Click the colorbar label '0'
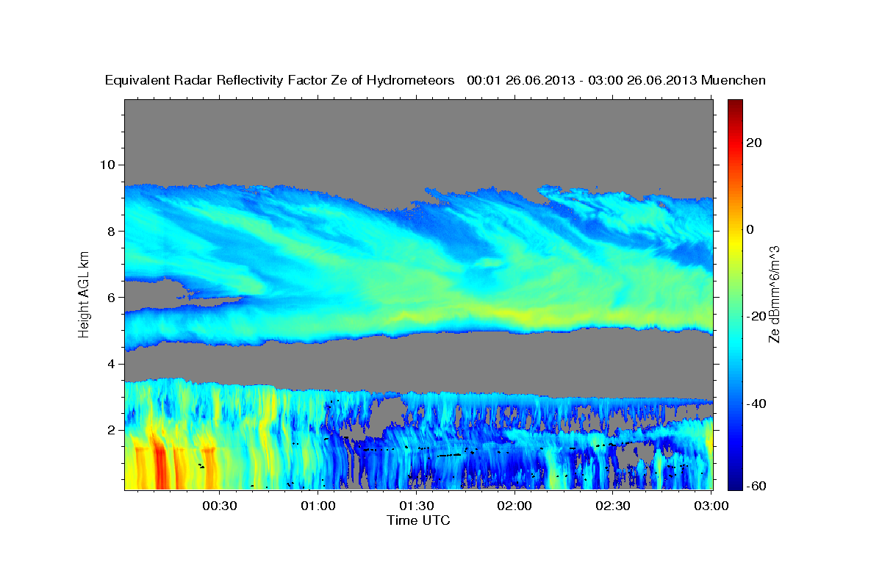This screenshot has height=588, width=882. (750, 229)
